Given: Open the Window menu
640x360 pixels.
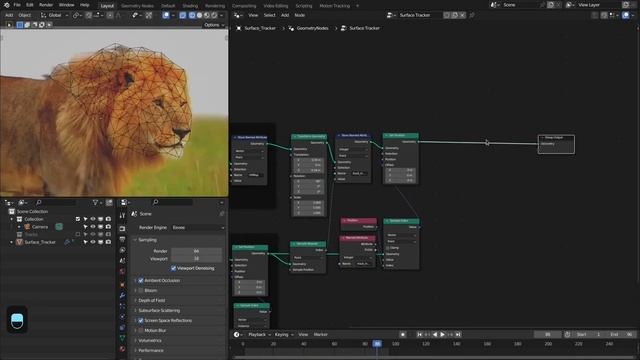Looking at the screenshot, I should pyautogui.click(x=67, y=5).
